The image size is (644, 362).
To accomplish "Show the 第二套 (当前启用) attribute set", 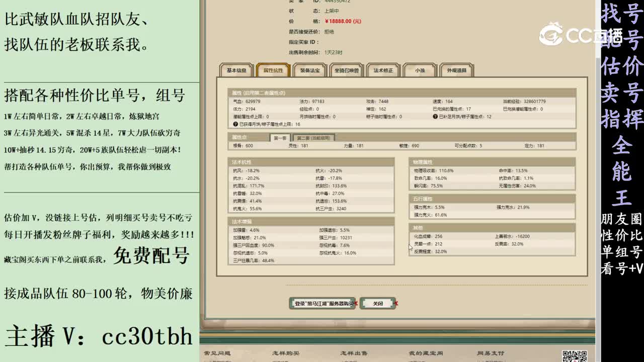I will tap(313, 138).
